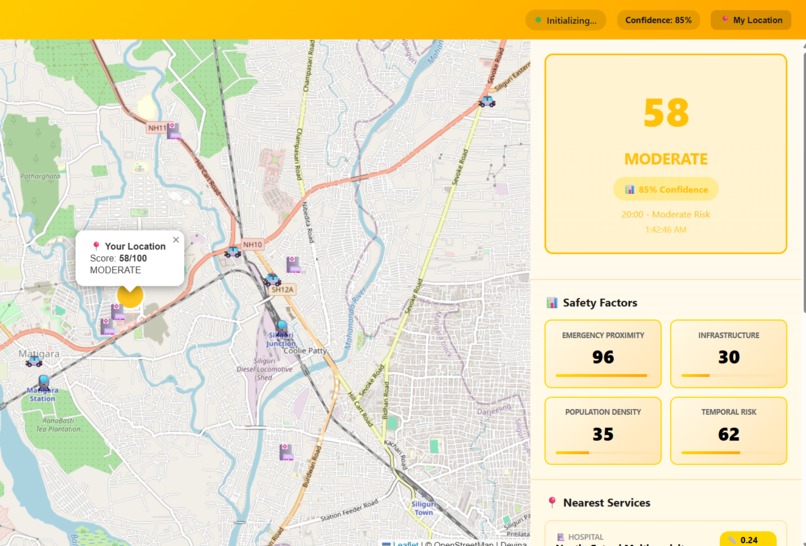Click 'RanoBasti Tea Plantation' map label
This screenshot has height=546, width=806.
(58, 424)
